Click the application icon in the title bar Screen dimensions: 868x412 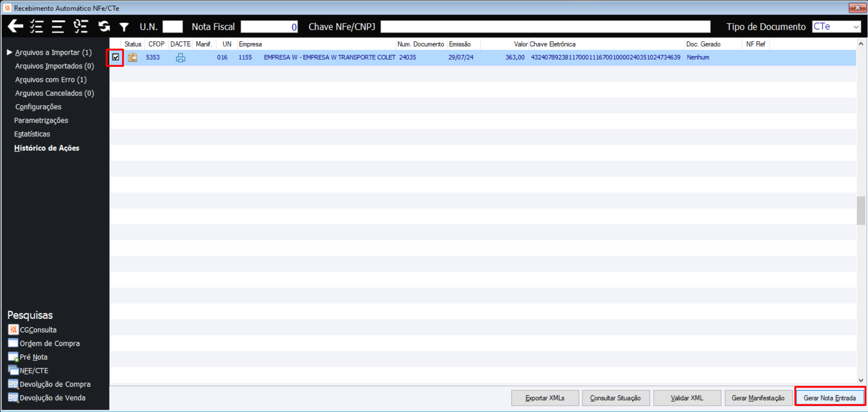(x=7, y=8)
